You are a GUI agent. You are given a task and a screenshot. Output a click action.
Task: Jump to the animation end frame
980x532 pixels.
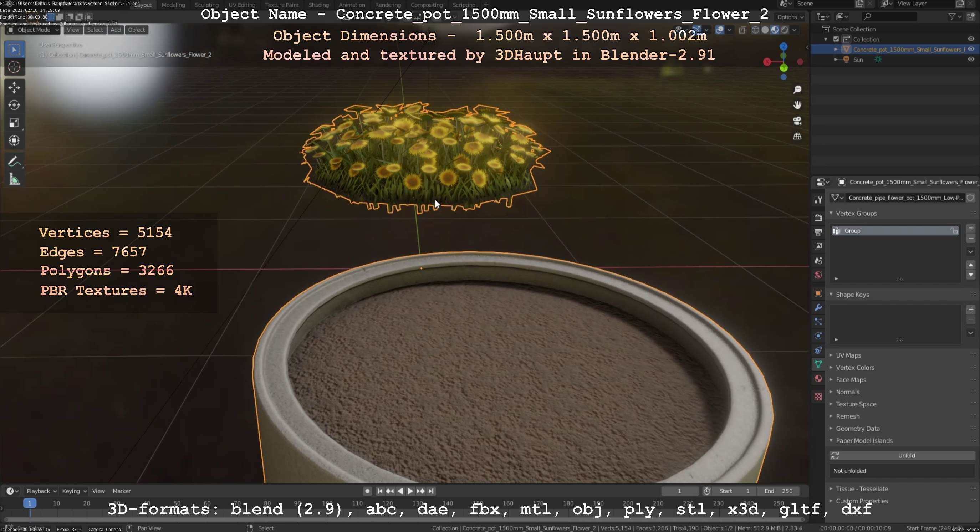[431, 491]
